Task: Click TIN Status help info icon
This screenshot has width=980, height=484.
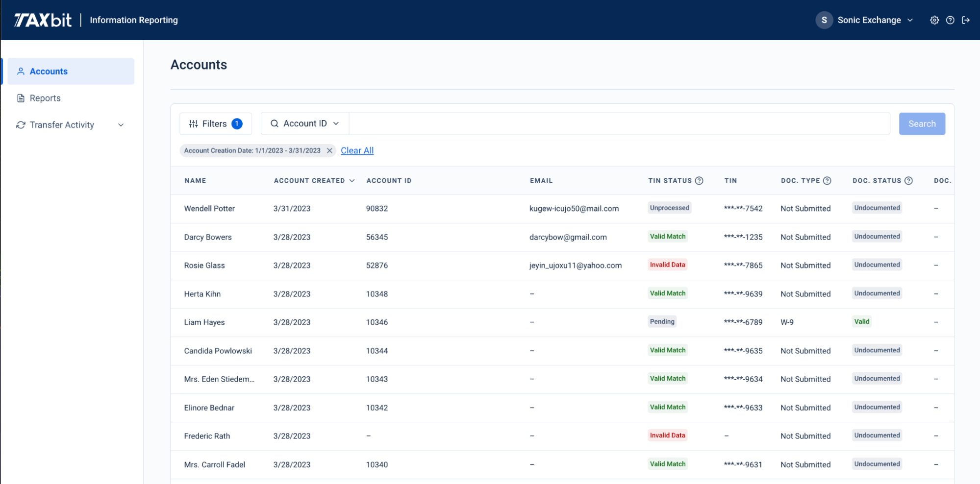Action: click(x=699, y=181)
